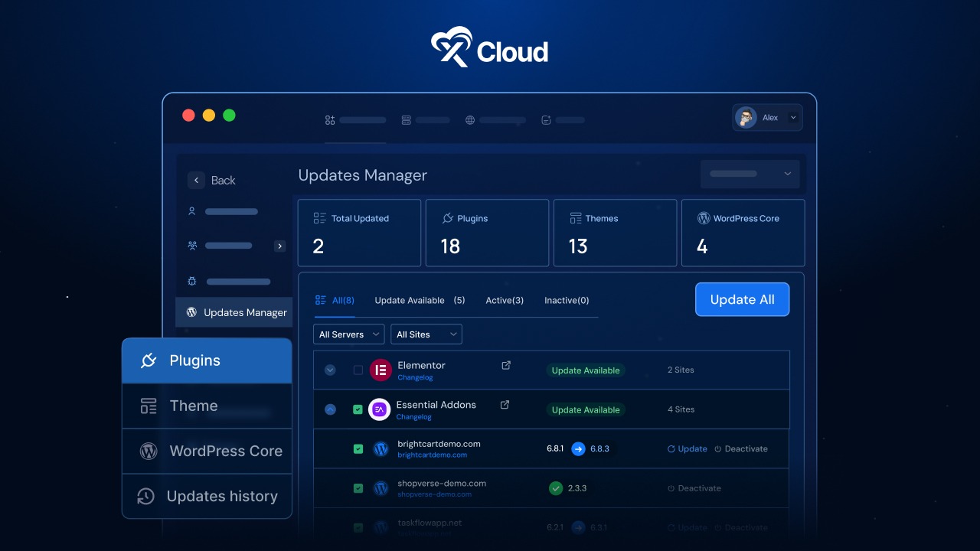Select the Active(3) tab

pyautogui.click(x=505, y=300)
